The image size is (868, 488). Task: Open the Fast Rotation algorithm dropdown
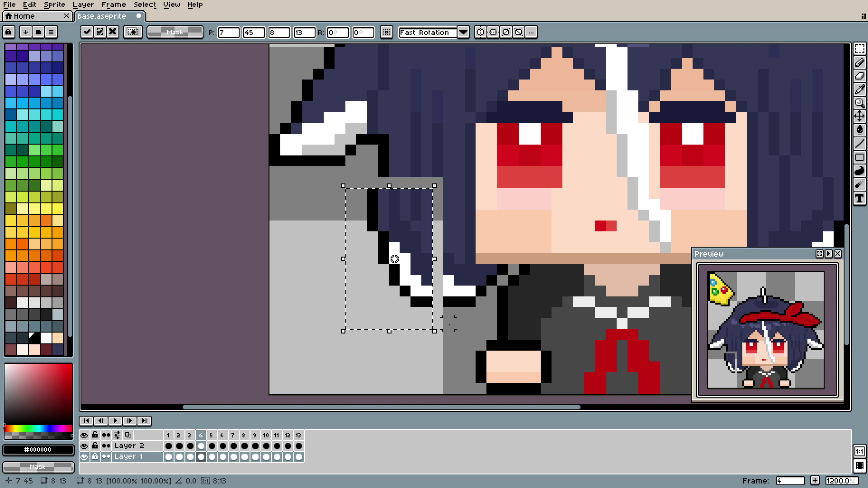click(463, 32)
